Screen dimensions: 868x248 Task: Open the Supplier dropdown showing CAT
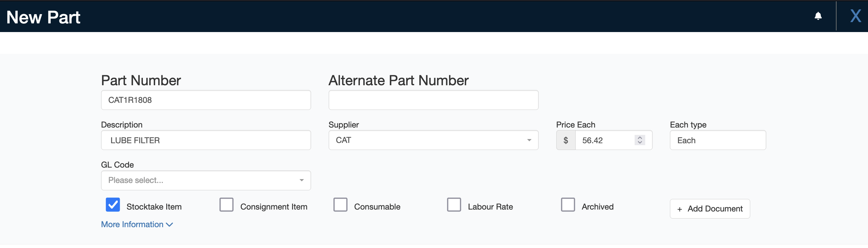[433, 140]
